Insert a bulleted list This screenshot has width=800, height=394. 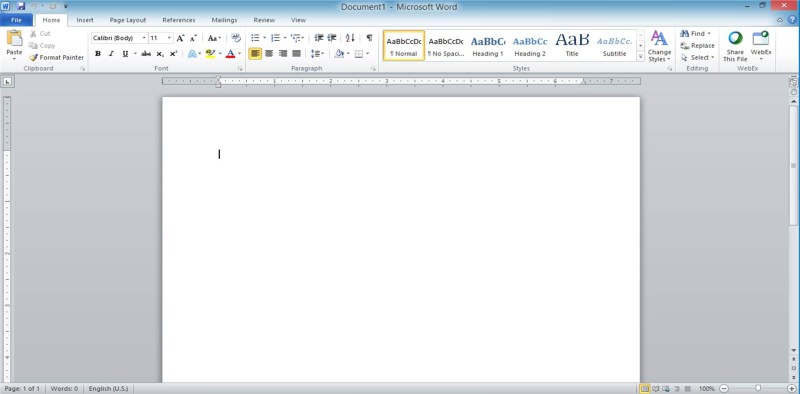pos(255,38)
